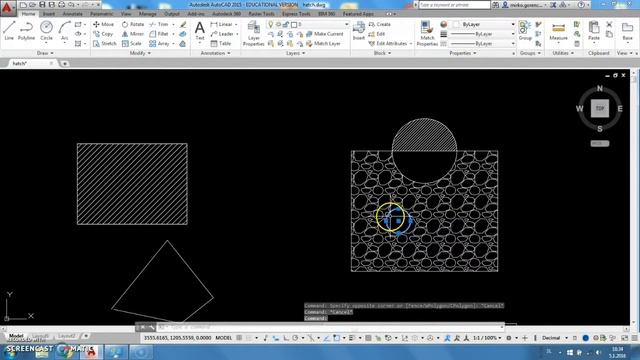Activate the Array tool
This screenshot has height=360, width=640.
159,43
